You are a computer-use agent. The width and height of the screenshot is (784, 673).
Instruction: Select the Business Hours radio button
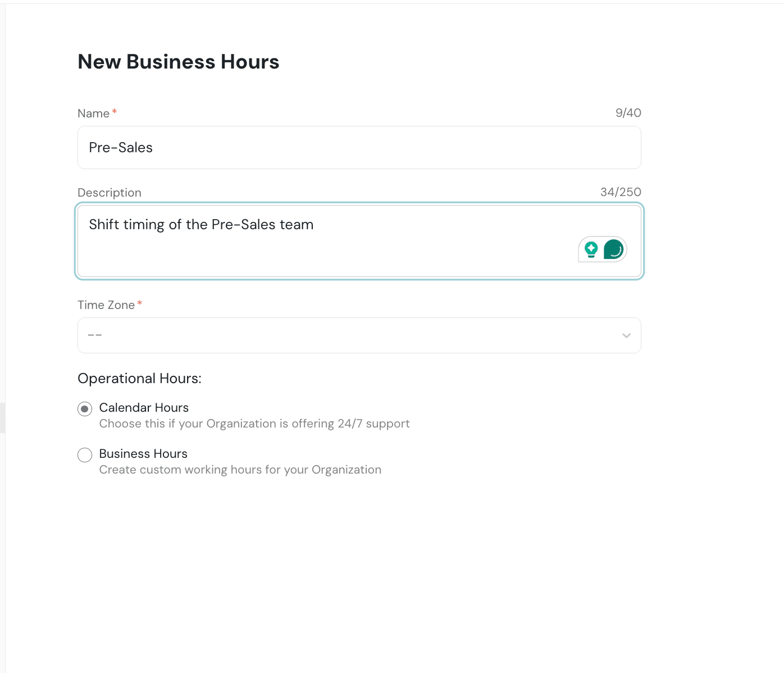pos(85,454)
